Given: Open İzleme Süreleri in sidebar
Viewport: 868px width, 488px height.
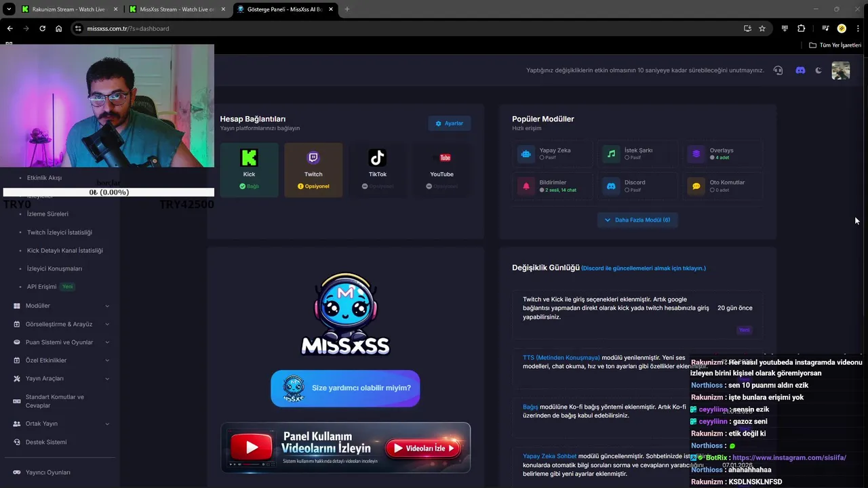Looking at the screenshot, I should click(47, 214).
